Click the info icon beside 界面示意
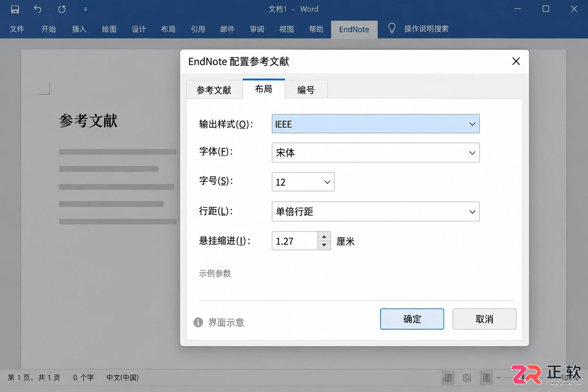The width and height of the screenshot is (588, 392). tap(198, 322)
